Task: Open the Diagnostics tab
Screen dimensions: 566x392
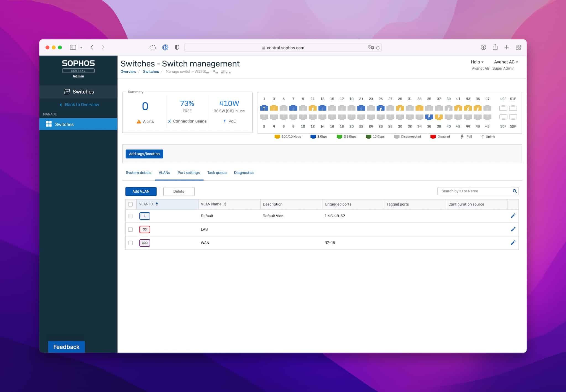Action: (244, 173)
